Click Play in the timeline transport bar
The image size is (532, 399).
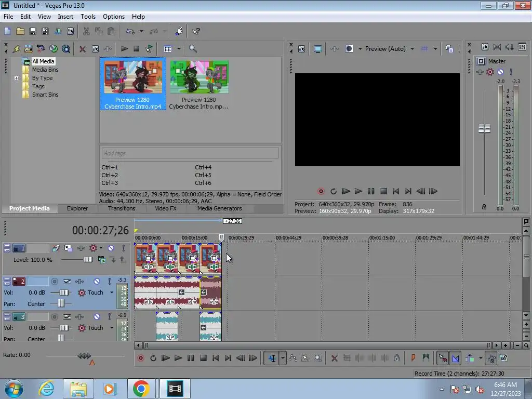click(x=178, y=358)
